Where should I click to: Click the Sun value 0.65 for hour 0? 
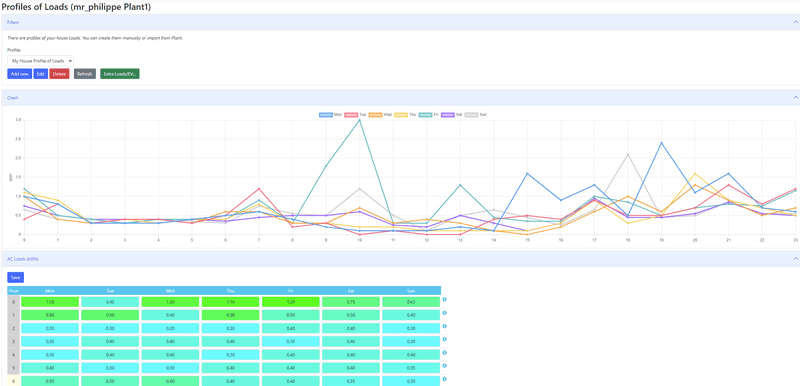tap(411, 302)
